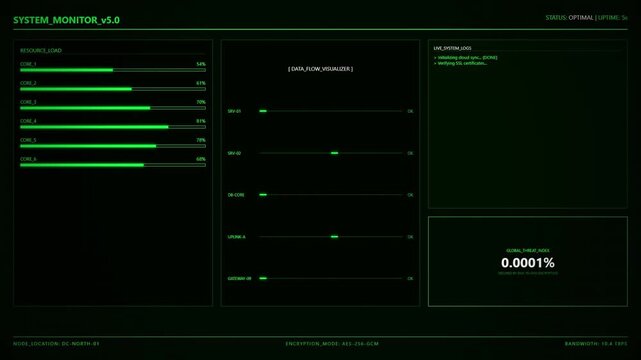641x360 pixels.
Task: Click the OK status for SRV-01
Action: (410, 111)
